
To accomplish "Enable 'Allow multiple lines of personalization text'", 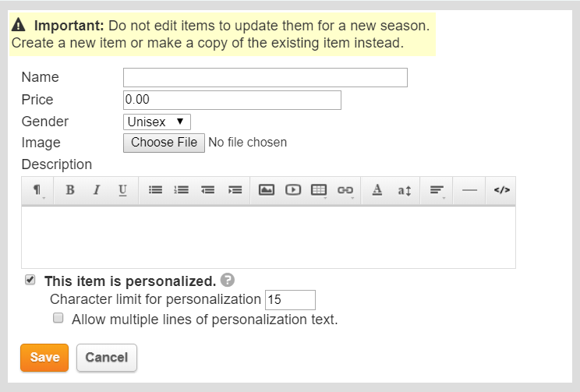I will pyautogui.click(x=58, y=318).
